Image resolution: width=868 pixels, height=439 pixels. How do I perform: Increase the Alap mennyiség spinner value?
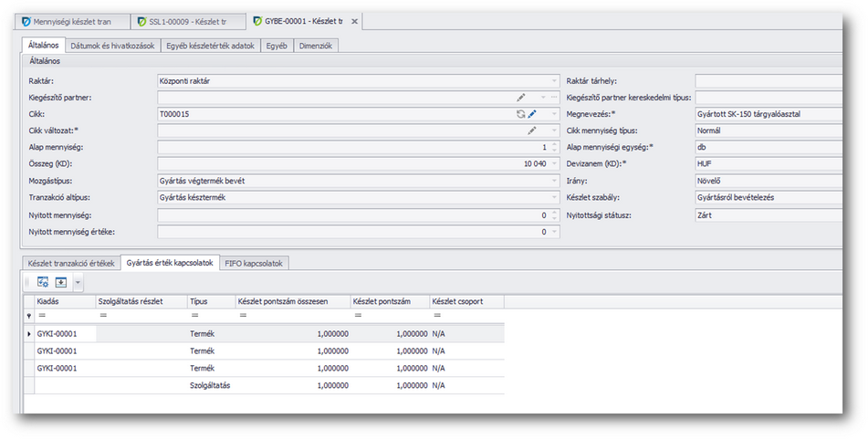tap(554, 143)
